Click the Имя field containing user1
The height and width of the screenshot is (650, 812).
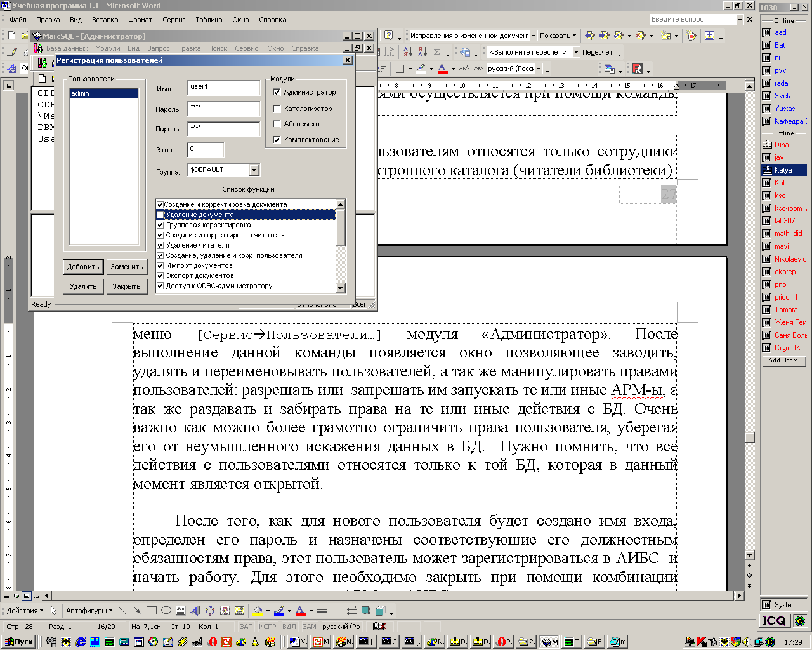click(x=224, y=87)
